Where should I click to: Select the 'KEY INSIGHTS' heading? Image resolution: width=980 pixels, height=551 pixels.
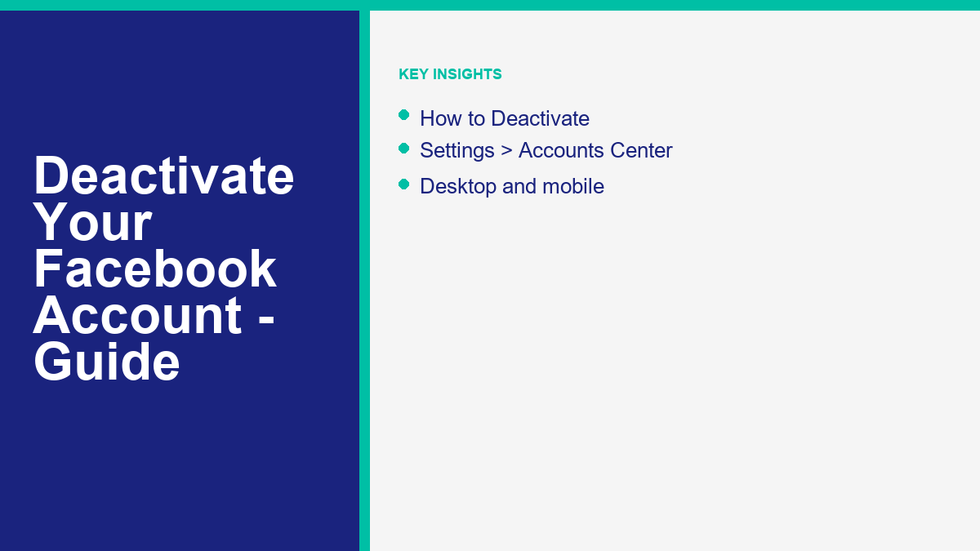[450, 74]
